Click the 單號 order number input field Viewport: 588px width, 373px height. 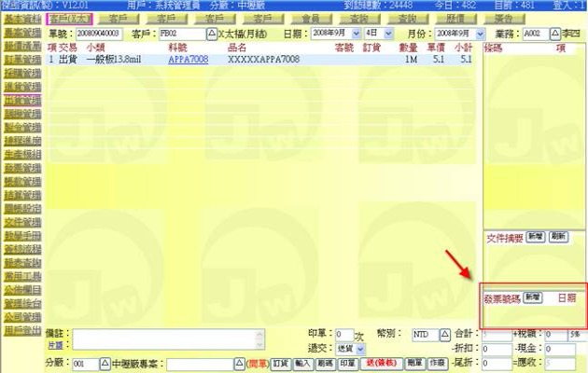[x=97, y=34]
